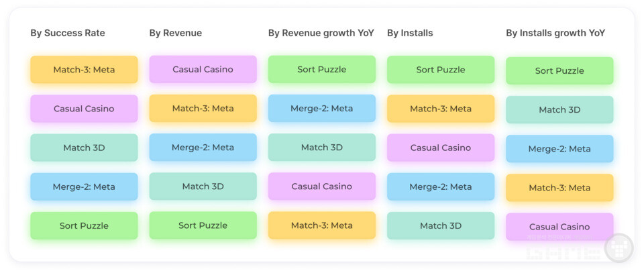Screen dimensions: 644x273
Task: Select Match 3D card under By Installs
Action: click(440, 226)
